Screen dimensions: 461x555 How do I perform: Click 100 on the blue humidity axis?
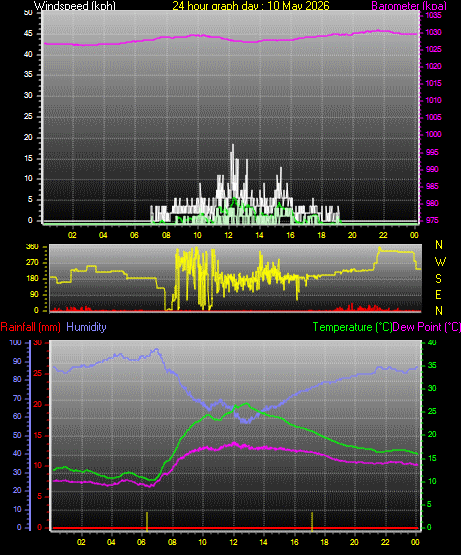pos(16,342)
